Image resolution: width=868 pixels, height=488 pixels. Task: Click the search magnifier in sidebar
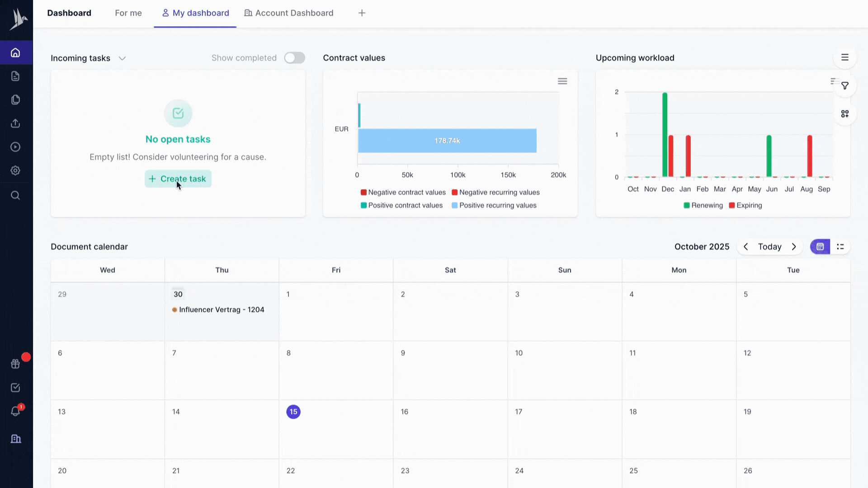click(15, 195)
